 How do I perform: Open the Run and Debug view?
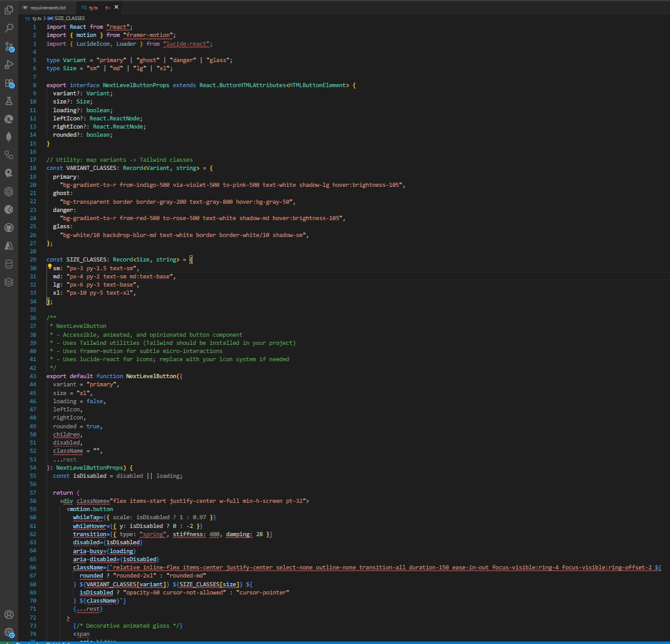[9, 65]
